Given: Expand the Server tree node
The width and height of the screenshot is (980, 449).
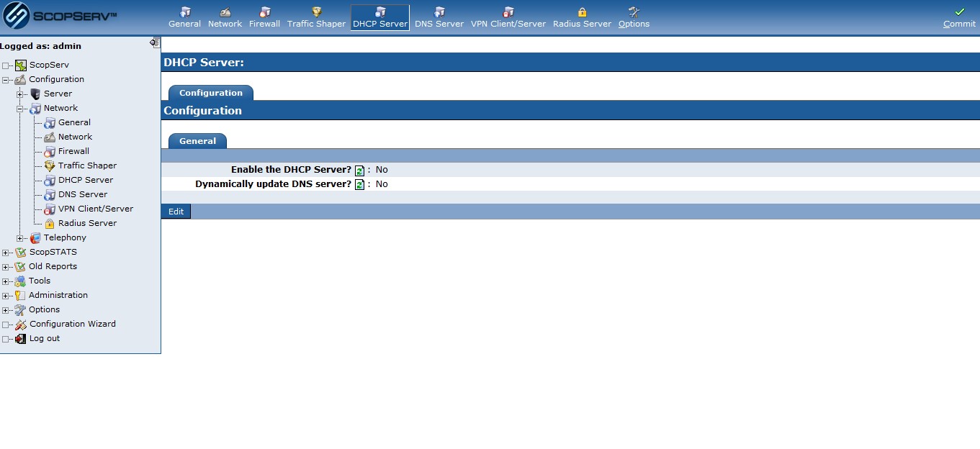Looking at the screenshot, I should (x=20, y=94).
